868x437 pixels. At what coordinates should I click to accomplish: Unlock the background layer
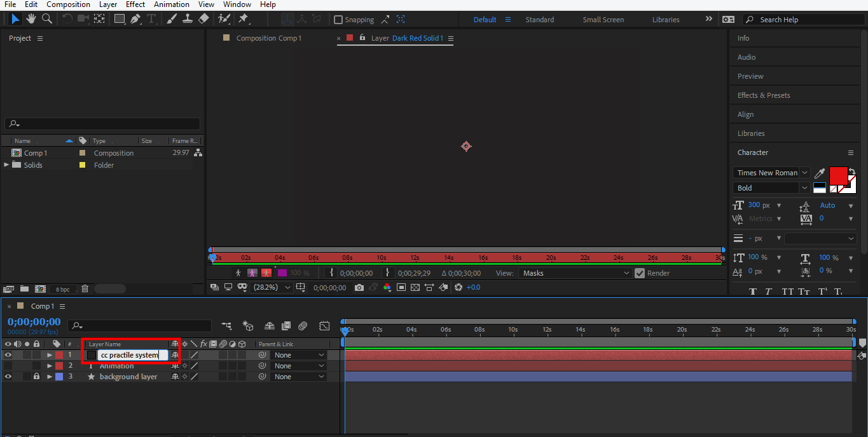(x=36, y=377)
